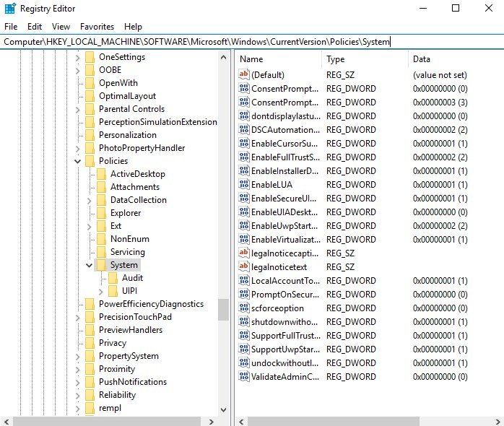Viewport: 504px width, 426px height.
Task: Click the Audit folder icon
Action: (113, 278)
